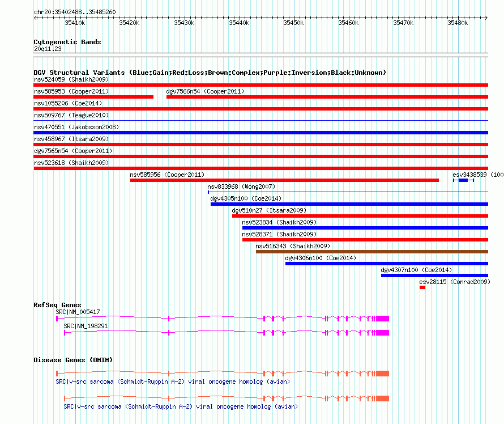Click the 35430k ruler tick label
504x424 pixels.
(x=184, y=23)
